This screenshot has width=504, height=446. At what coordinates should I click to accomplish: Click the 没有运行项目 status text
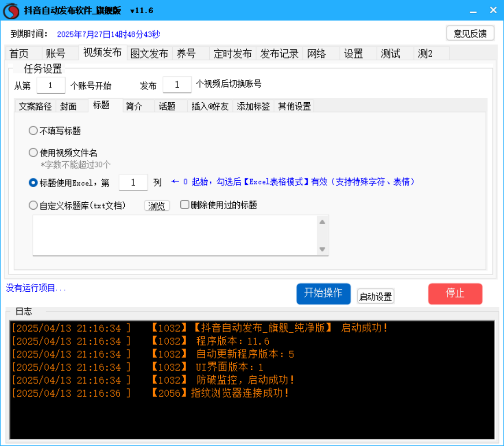[x=36, y=288]
